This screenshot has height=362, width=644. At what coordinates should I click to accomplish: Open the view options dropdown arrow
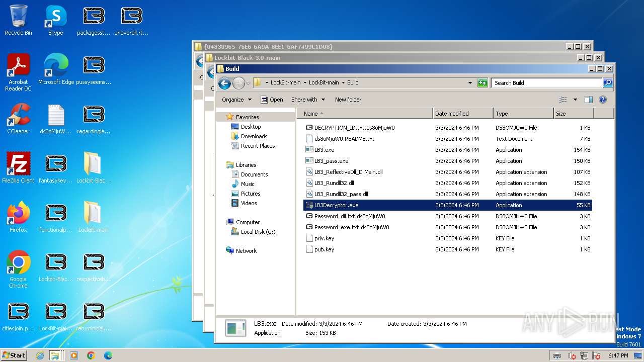click(575, 100)
